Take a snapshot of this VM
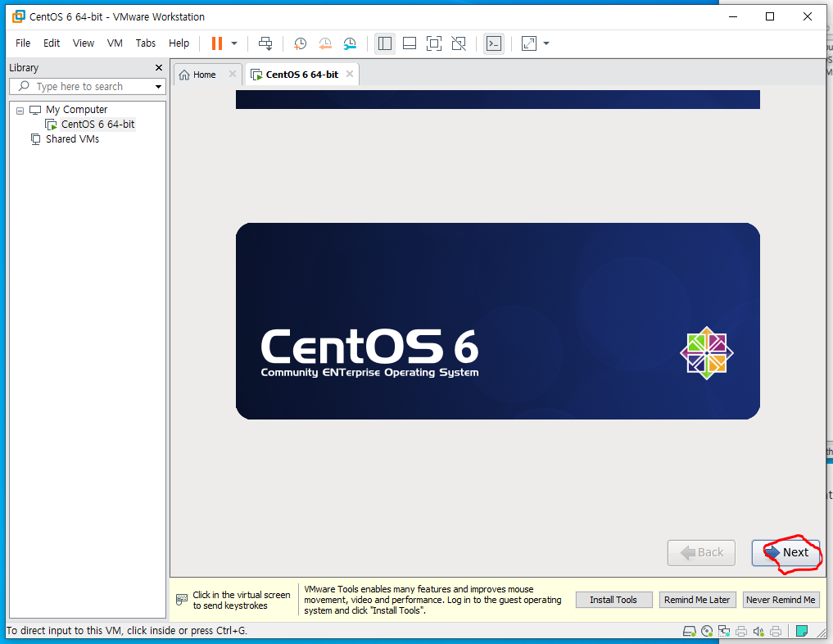 300,43
